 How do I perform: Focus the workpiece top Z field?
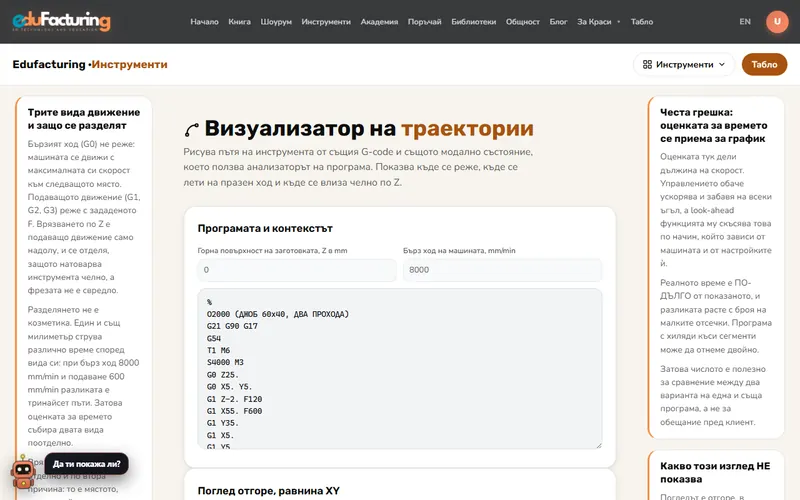(297, 270)
